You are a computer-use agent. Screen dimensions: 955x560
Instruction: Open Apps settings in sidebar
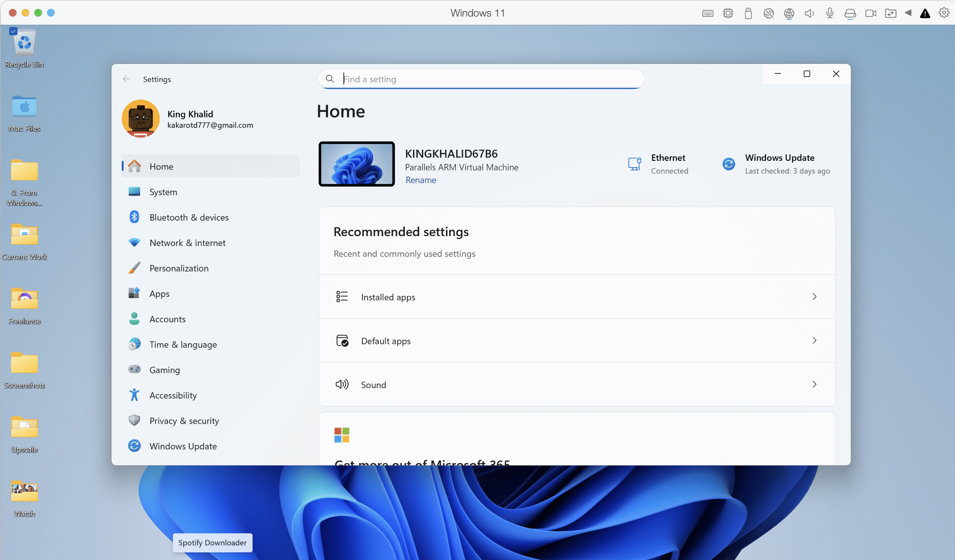[x=210, y=293]
